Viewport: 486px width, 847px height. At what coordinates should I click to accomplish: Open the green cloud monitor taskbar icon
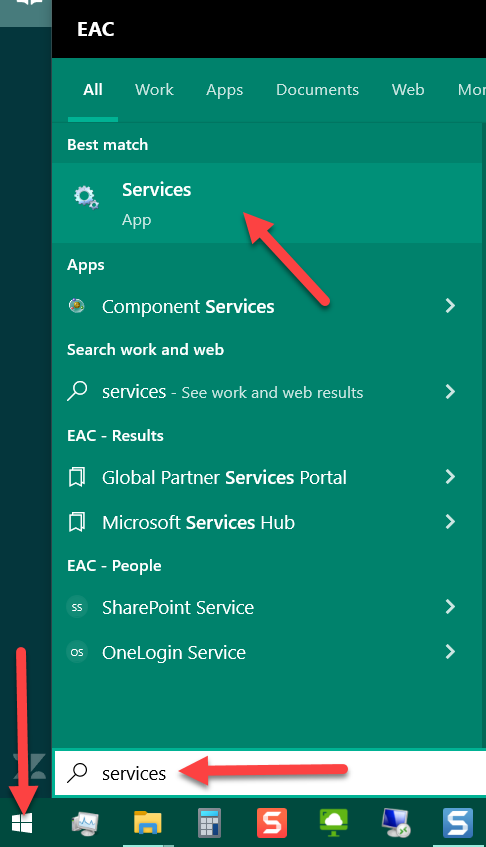click(x=334, y=823)
